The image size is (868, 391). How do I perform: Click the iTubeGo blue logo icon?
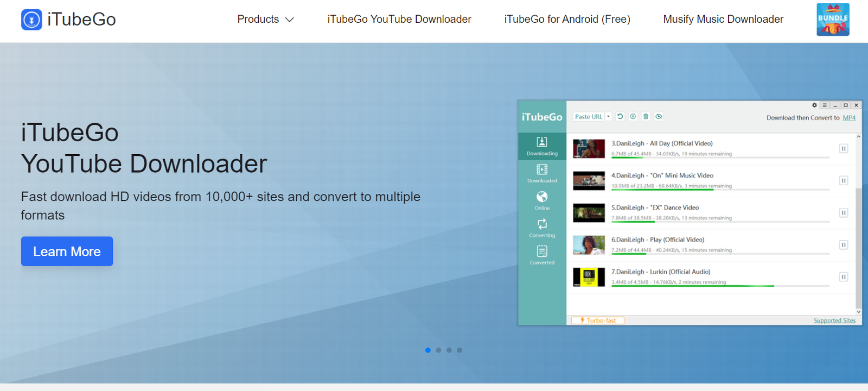click(31, 20)
